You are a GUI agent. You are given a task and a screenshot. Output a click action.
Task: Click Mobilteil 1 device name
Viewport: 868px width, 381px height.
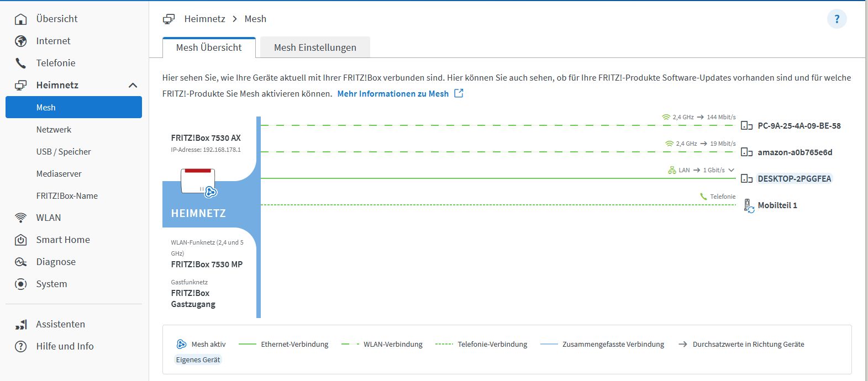(x=777, y=205)
